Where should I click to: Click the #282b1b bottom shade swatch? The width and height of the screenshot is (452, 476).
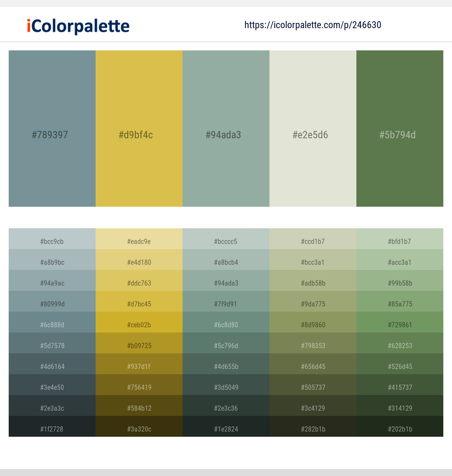click(313, 429)
